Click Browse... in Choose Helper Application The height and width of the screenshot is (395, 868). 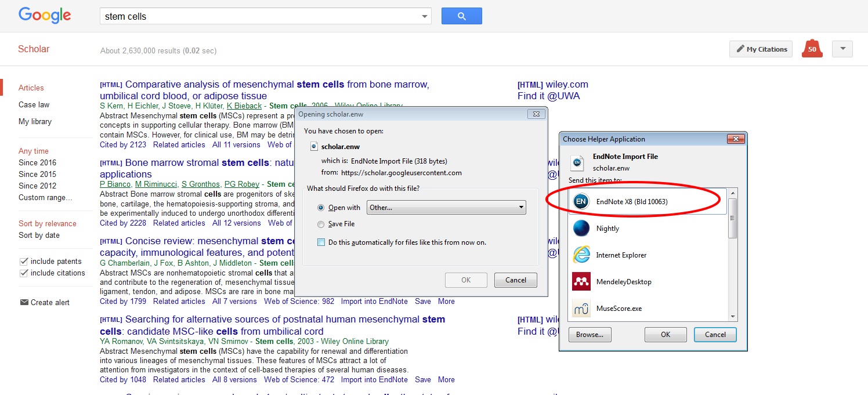click(x=589, y=335)
